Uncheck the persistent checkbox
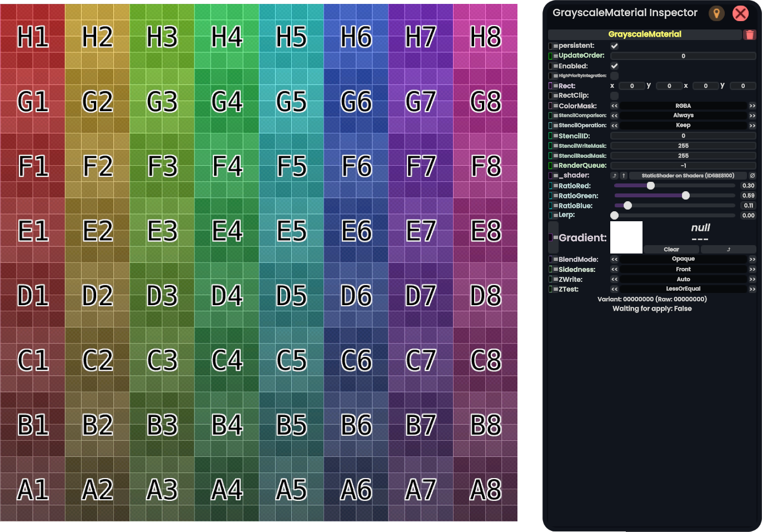 [x=614, y=46]
